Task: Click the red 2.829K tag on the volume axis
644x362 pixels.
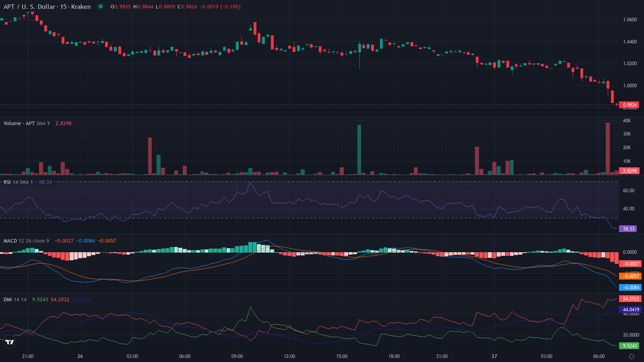Action: [x=630, y=171]
